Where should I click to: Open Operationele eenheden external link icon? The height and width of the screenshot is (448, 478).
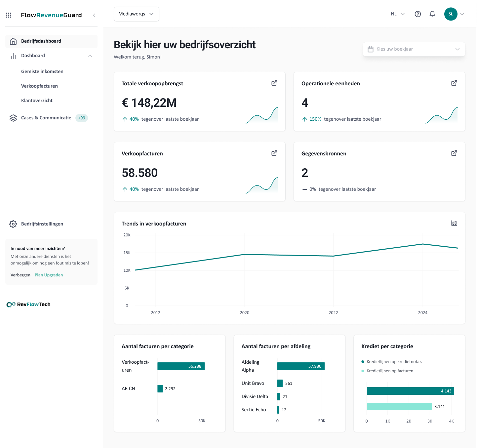click(x=454, y=83)
